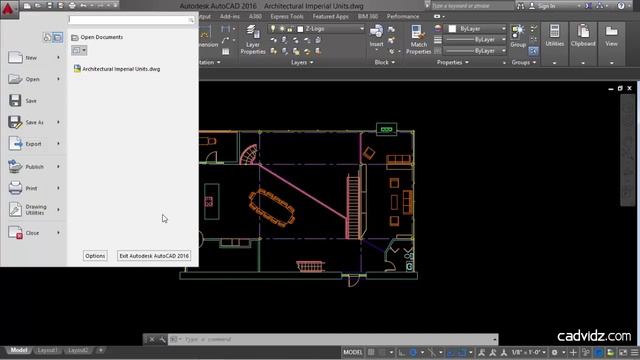This screenshot has width=640, height=360.
Task: Open the Utilities panel
Action: coord(554,44)
